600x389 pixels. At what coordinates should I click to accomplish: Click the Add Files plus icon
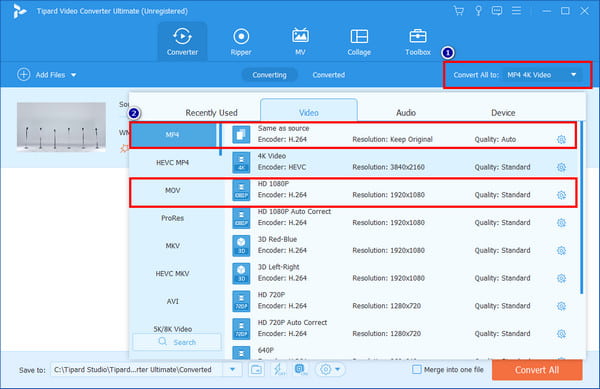(23, 75)
